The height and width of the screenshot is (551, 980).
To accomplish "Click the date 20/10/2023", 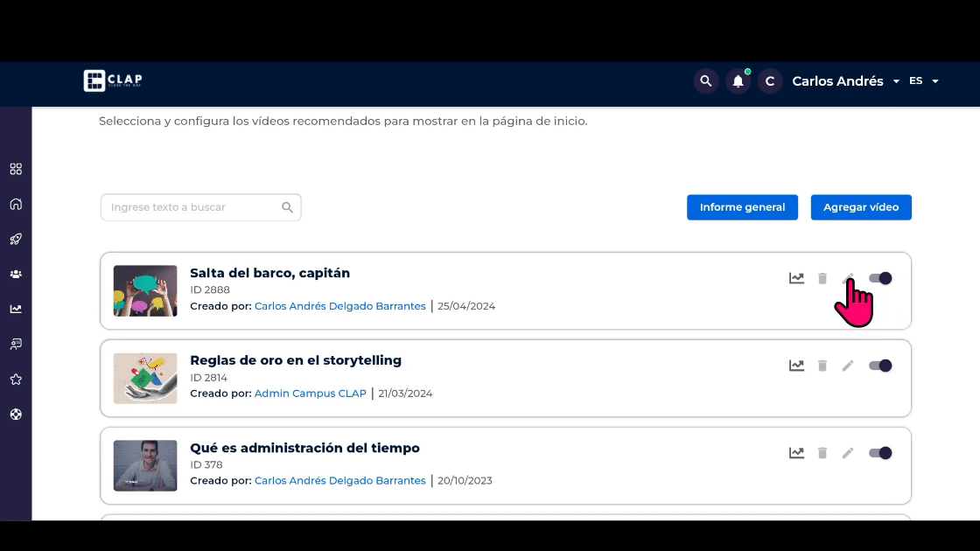I will (465, 481).
